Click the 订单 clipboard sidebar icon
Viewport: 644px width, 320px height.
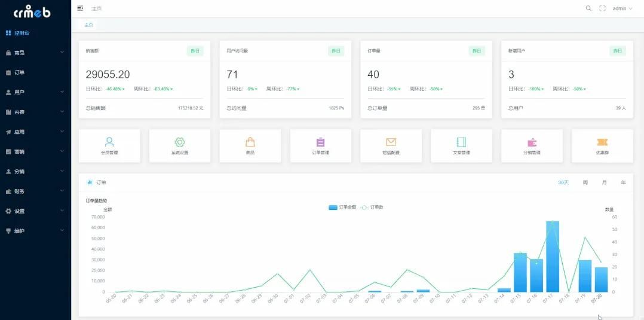(x=8, y=72)
